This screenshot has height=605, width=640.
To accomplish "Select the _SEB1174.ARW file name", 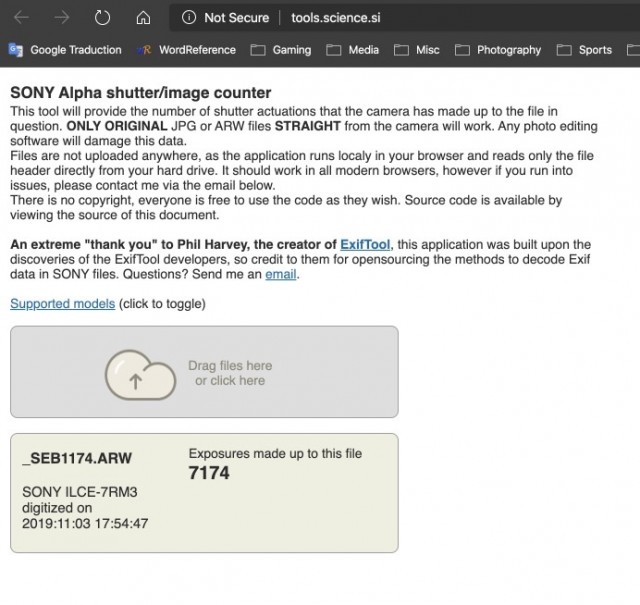I will click(x=76, y=459).
